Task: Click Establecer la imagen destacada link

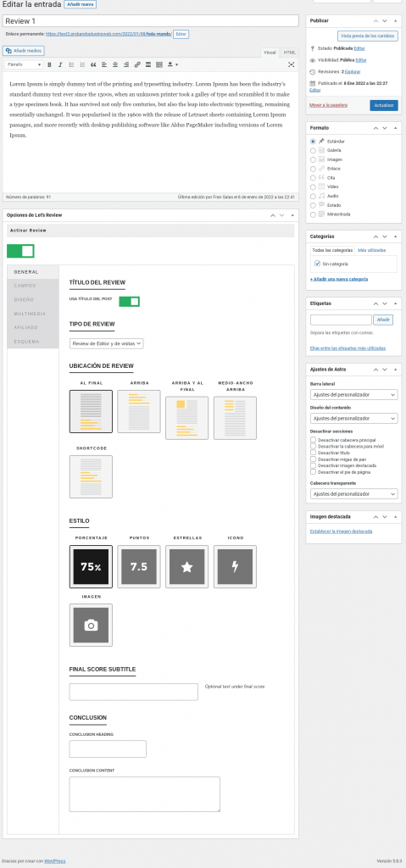Action: coord(342,531)
